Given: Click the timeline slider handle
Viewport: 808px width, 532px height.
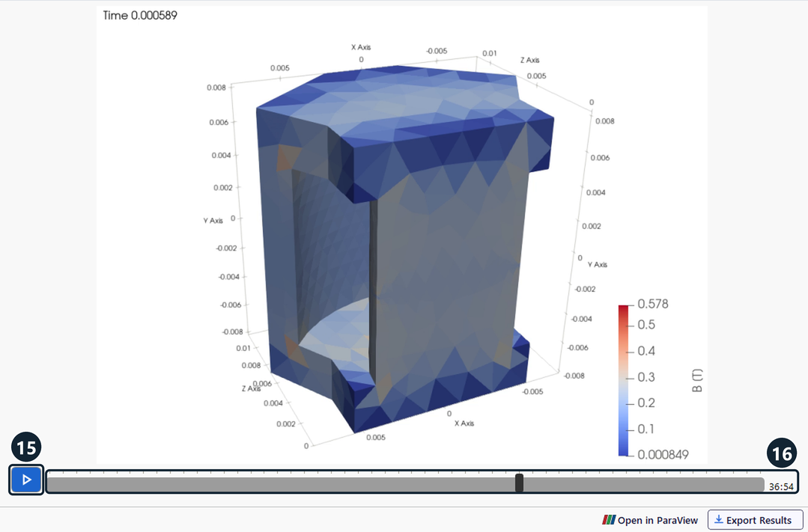Looking at the screenshot, I should (x=520, y=483).
